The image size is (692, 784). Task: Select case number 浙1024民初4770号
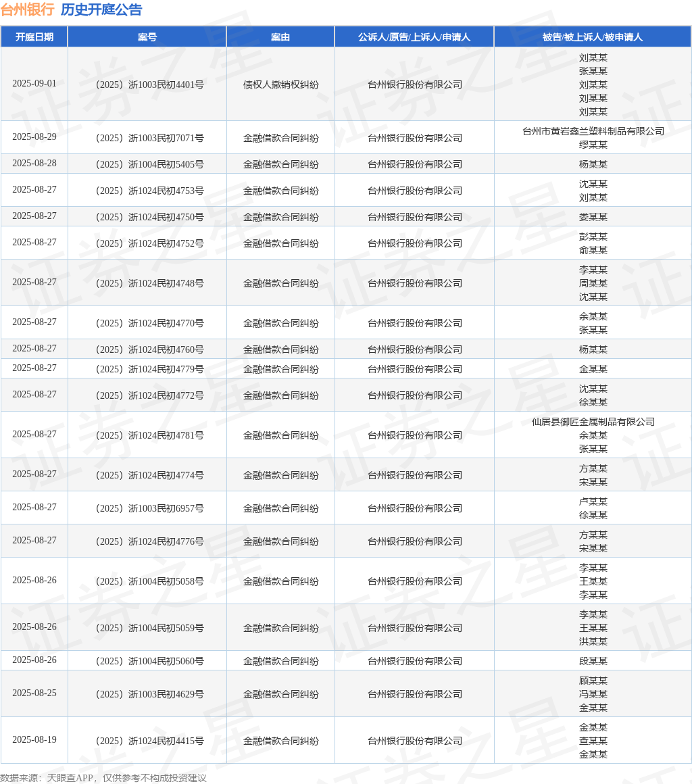[149, 324]
